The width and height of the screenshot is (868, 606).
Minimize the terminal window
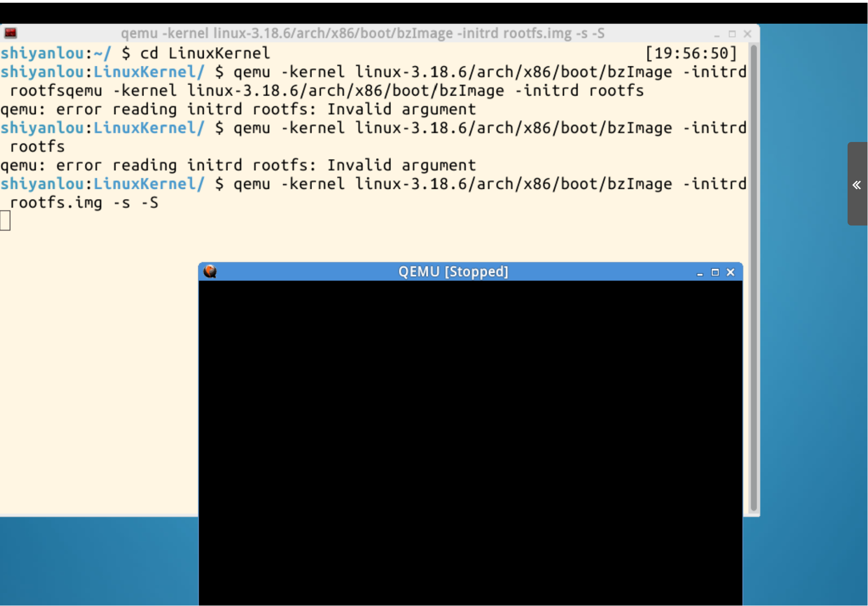[x=717, y=34]
